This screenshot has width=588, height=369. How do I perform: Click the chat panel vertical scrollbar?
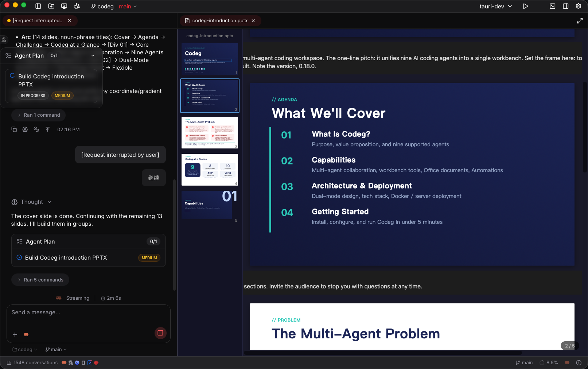click(174, 235)
